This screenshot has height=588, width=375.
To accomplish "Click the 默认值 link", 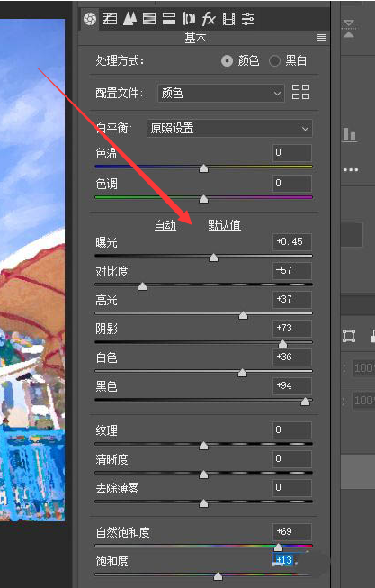I will pos(225,225).
